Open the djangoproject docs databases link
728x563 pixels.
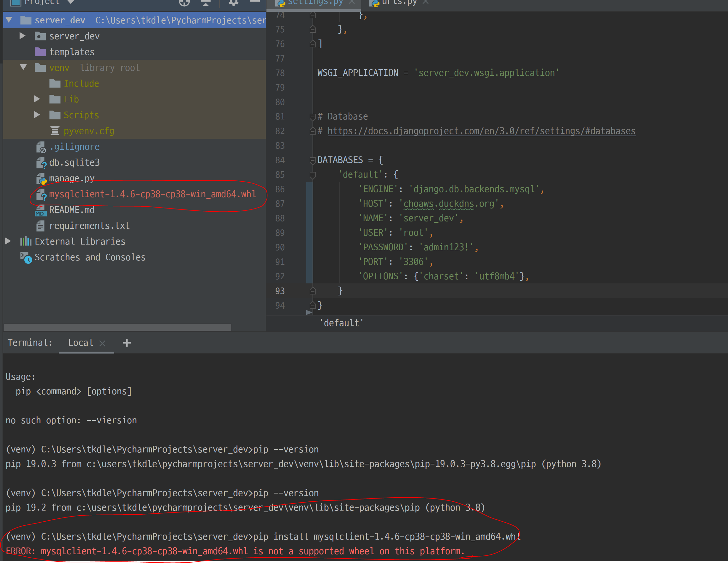481,131
